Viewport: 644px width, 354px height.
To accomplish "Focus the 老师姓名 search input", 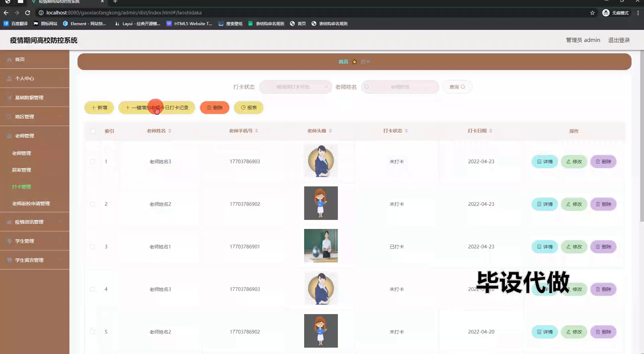I will 400,87.
